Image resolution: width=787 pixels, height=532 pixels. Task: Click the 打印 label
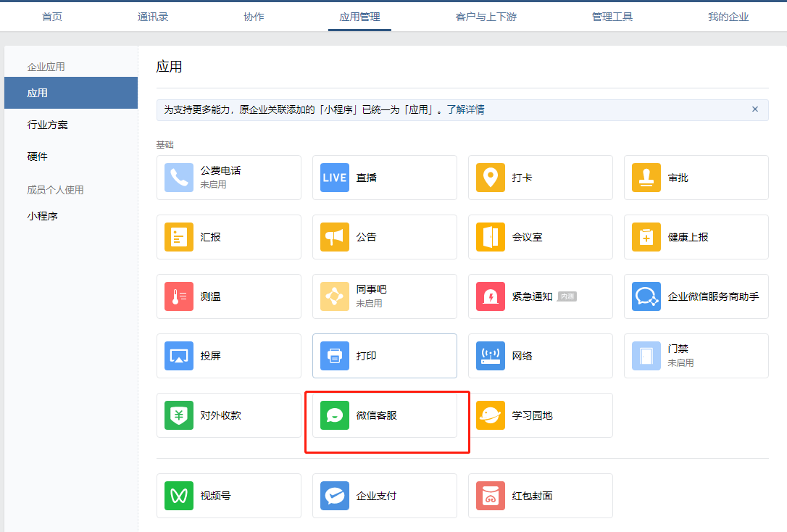tap(367, 356)
